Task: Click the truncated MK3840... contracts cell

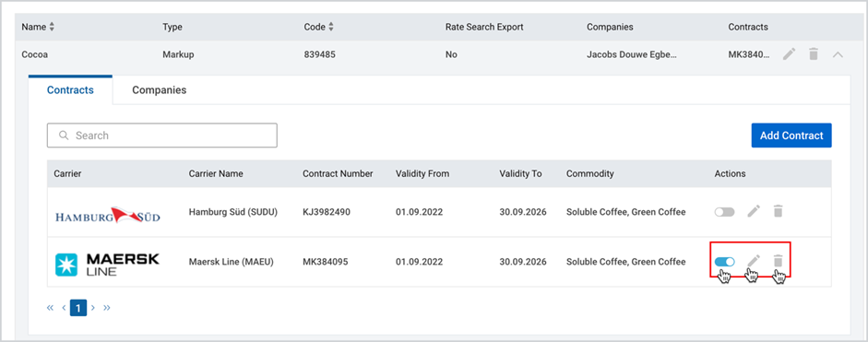Action: [x=749, y=54]
